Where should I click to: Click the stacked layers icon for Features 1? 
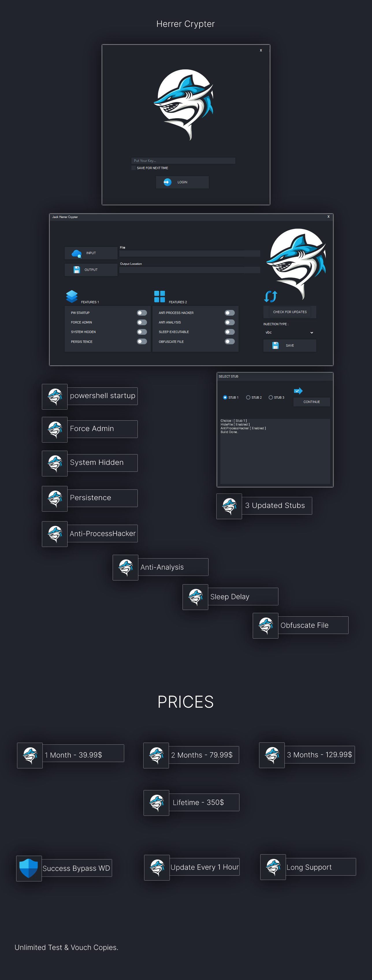click(72, 296)
